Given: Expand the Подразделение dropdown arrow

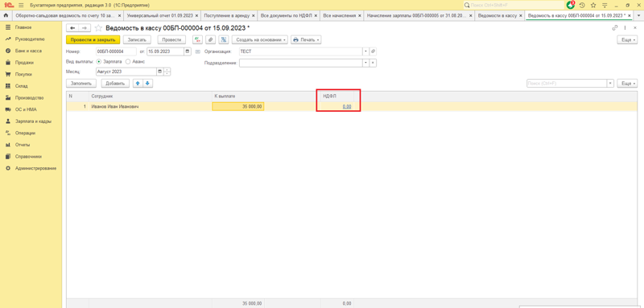Looking at the screenshot, I should (366, 64).
